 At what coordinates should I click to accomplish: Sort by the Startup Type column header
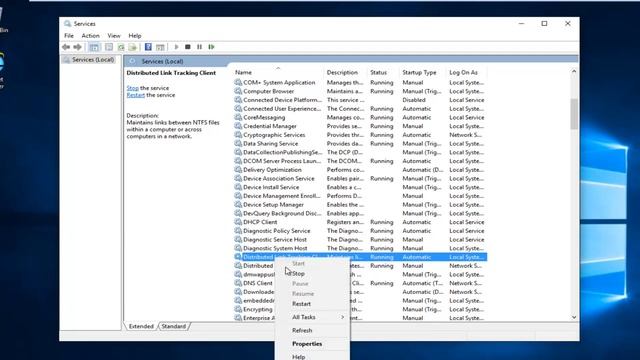click(x=423, y=72)
